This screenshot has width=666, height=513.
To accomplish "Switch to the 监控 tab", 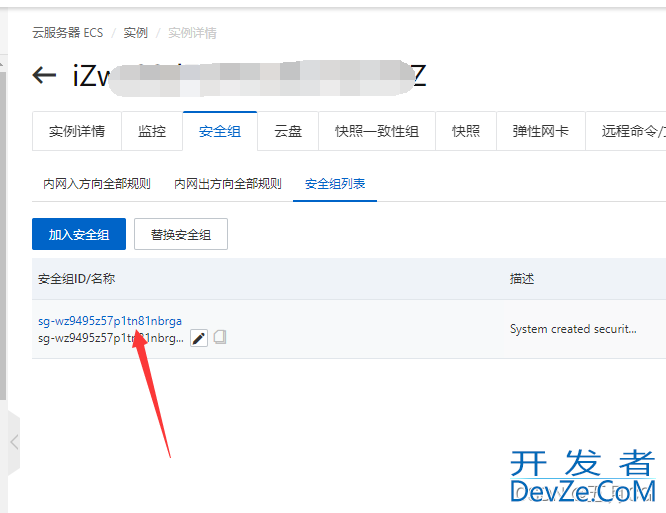I will 152,131.
